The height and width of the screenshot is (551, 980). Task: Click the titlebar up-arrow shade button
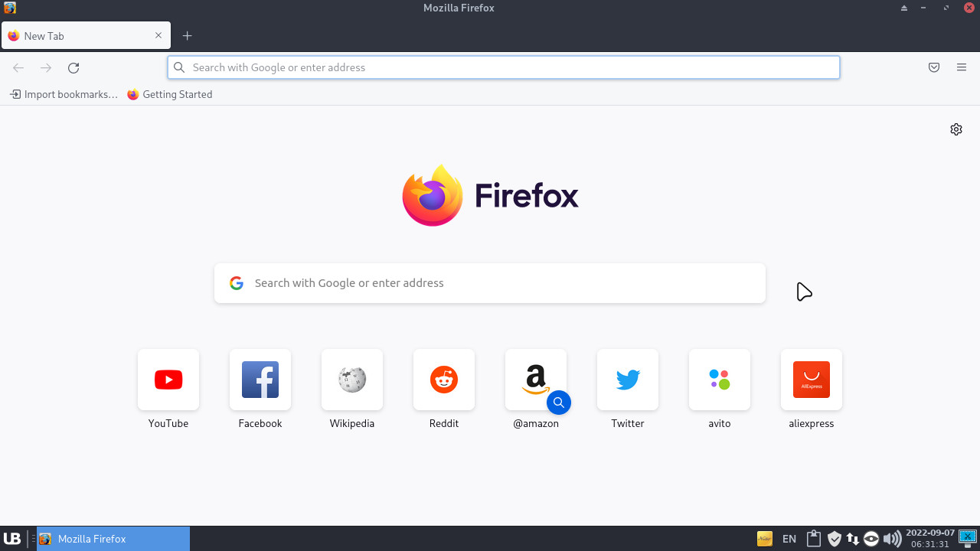pyautogui.click(x=904, y=8)
